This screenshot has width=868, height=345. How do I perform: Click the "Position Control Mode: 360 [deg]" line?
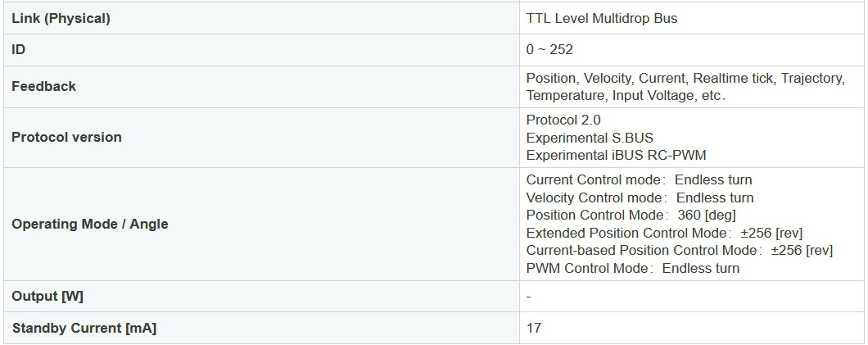[631, 216]
